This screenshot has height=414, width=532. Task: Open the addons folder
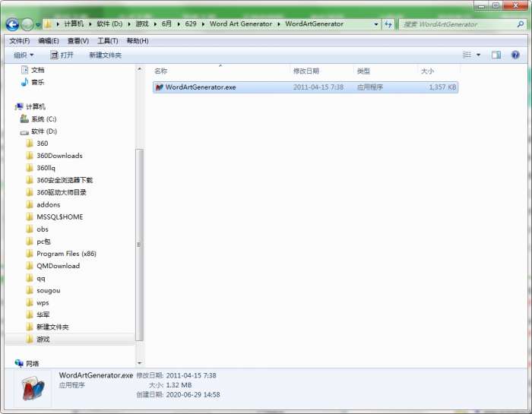point(48,204)
